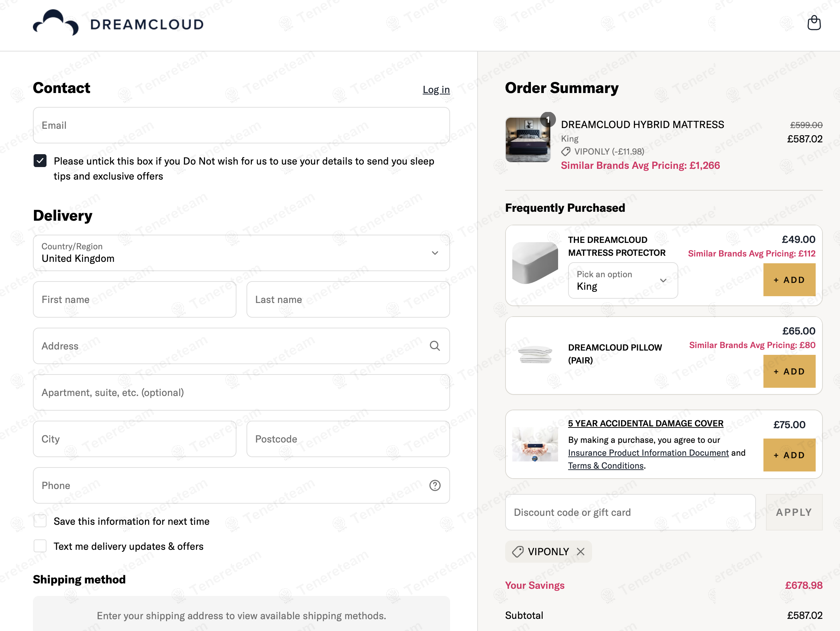
Task: Open the Country/Region dropdown
Action: pos(241,253)
